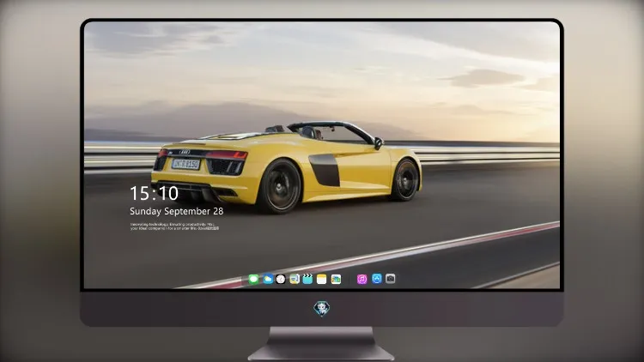
Task: Click the "Sunday September 28" date text
Action: (x=177, y=211)
